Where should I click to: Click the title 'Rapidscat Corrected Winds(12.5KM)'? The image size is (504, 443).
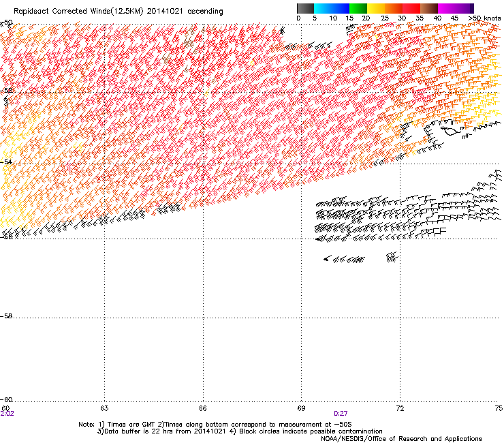78,12
